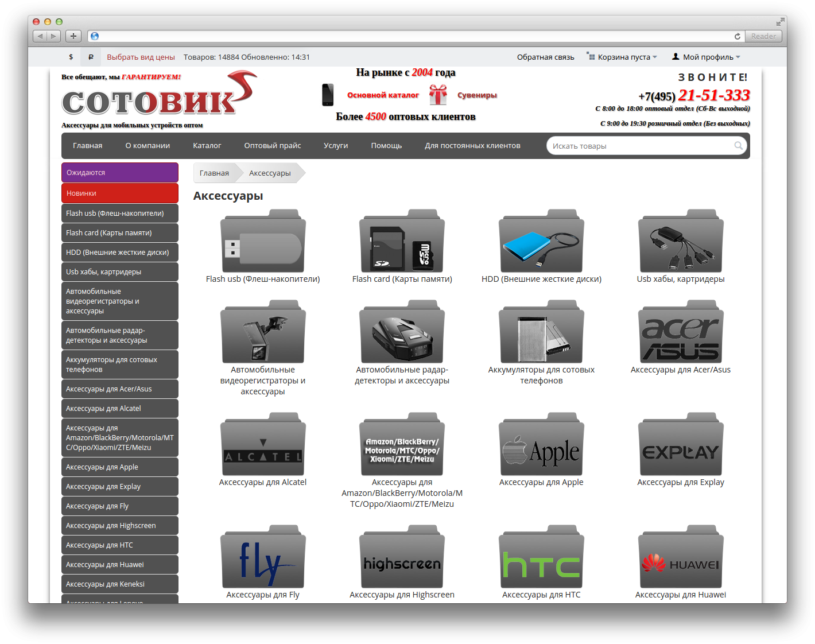Open the red Новинки sidebar button
Screen dimensions: 815x644
[x=120, y=193]
